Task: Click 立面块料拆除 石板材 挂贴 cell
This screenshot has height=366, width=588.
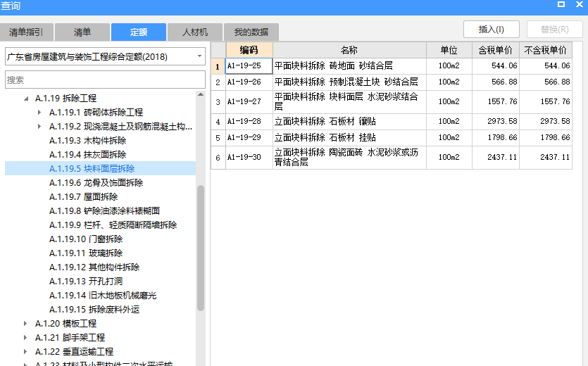Action: (x=349, y=138)
